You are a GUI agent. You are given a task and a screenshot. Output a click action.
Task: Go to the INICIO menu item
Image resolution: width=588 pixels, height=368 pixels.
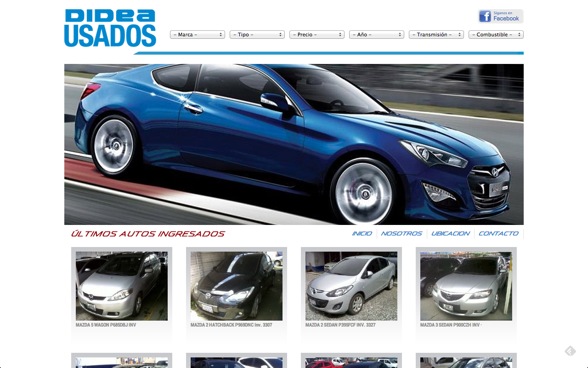click(362, 234)
